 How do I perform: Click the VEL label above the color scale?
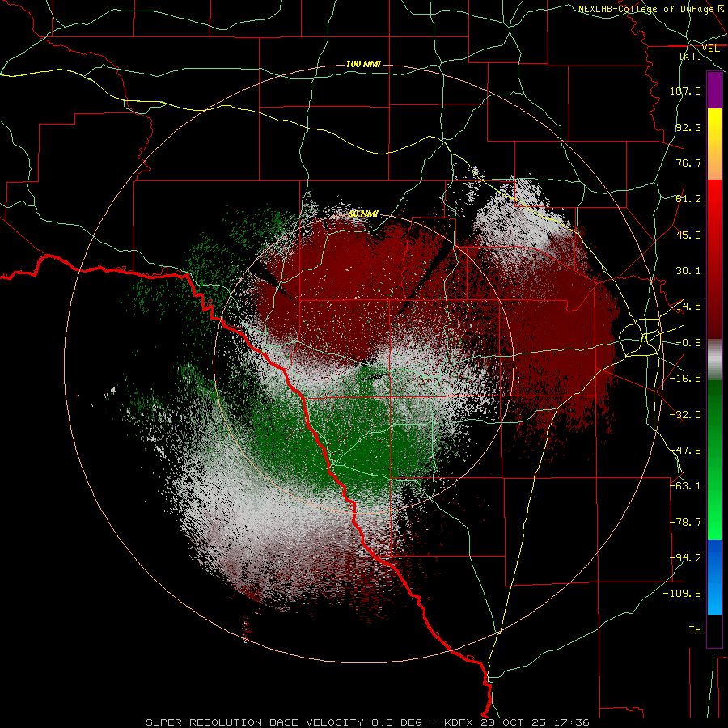[x=710, y=49]
